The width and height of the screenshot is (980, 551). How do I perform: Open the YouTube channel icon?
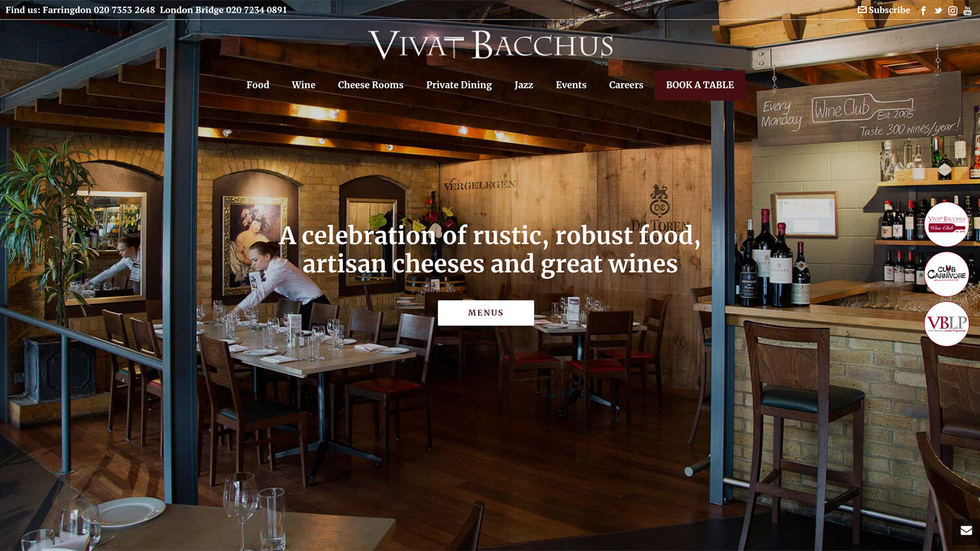tap(968, 10)
